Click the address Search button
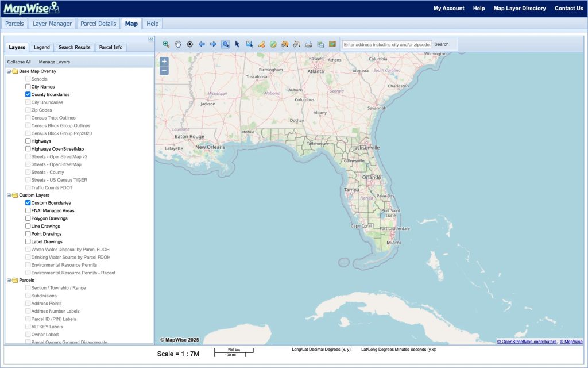 coord(442,44)
